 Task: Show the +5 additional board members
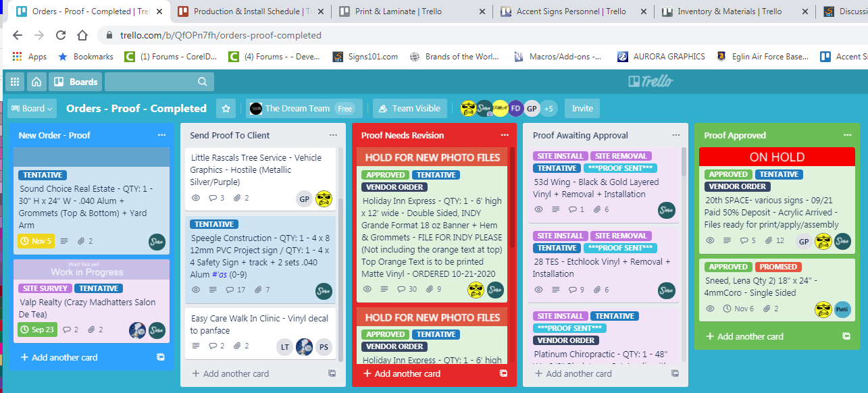[x=548, y=108]
